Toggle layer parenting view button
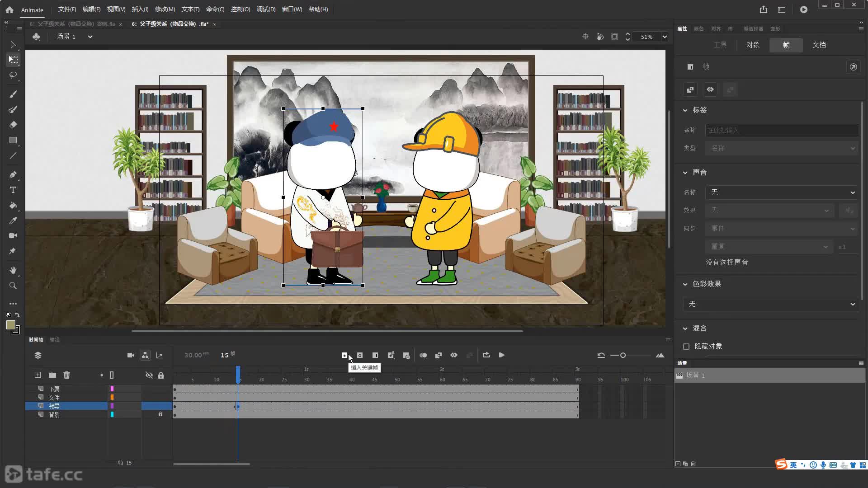The width and height of the screenshot is (868, 488). coord(145,355)
